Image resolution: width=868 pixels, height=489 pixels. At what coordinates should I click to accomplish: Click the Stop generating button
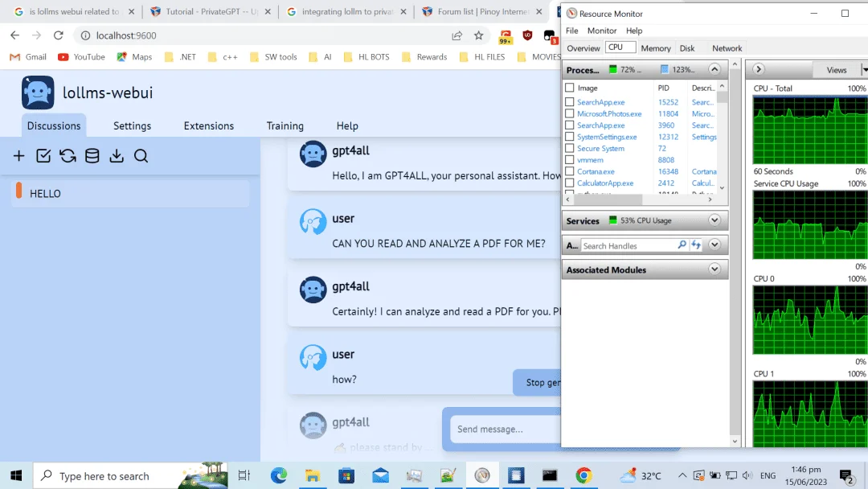click(x=537, y=382)
